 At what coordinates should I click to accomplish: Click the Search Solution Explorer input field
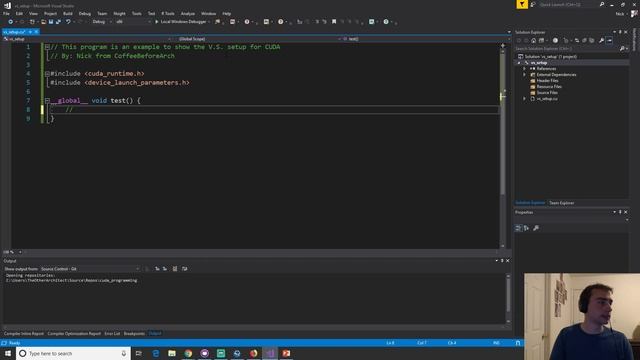567,49
